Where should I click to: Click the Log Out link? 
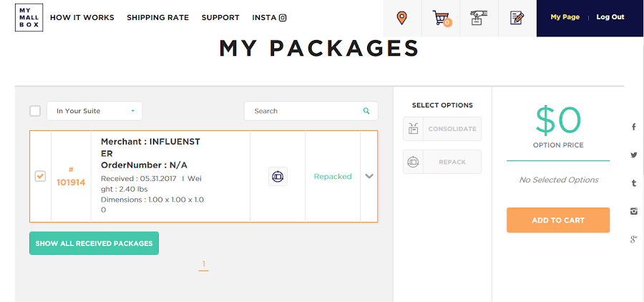pyautogui.click(x=610, y=17)
